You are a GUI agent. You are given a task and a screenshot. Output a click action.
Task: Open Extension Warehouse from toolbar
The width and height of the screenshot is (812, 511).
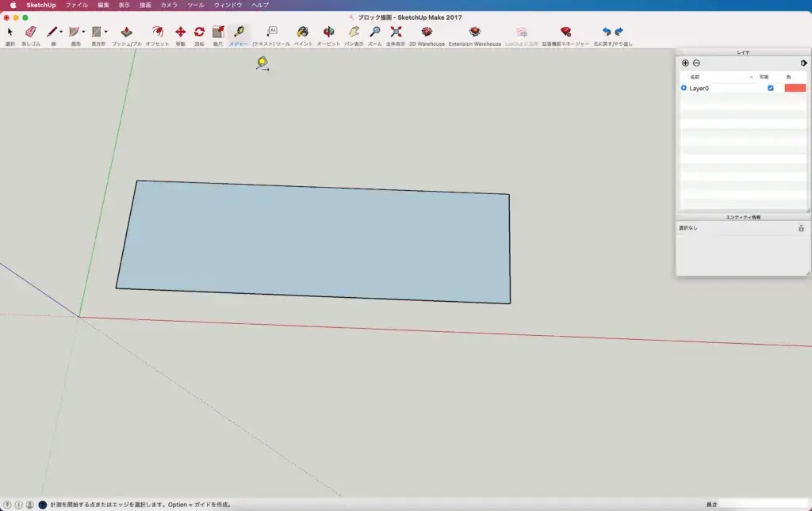coord(474,32)
